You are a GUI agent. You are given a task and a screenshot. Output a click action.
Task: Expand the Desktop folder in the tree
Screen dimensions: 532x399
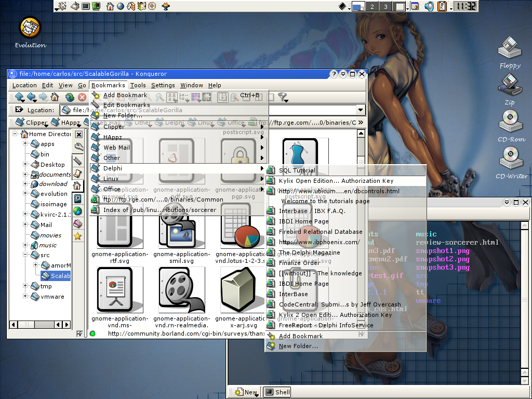click(x=25, y=164)
